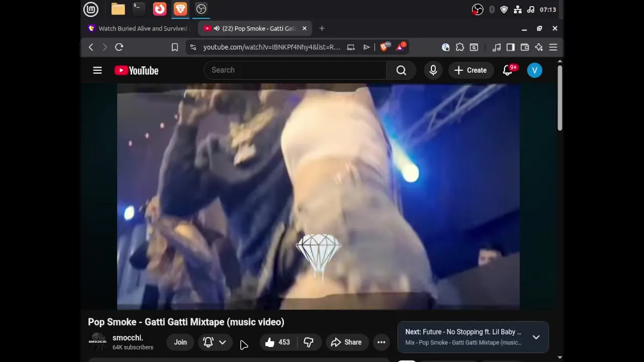Open the notifications bell with 9+ badge
The image size is (644, 362).
[x=508, y=70]
